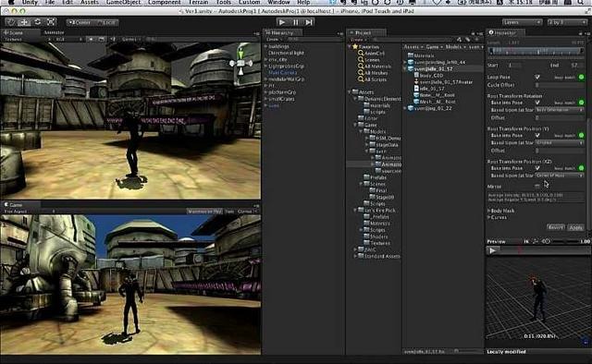
Task: Click the animation clip timeline range bar
Action: click(x=536, y=51)
